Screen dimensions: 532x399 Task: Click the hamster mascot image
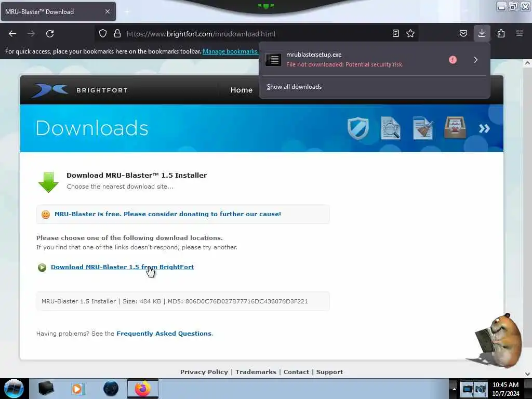click(496, 340)
